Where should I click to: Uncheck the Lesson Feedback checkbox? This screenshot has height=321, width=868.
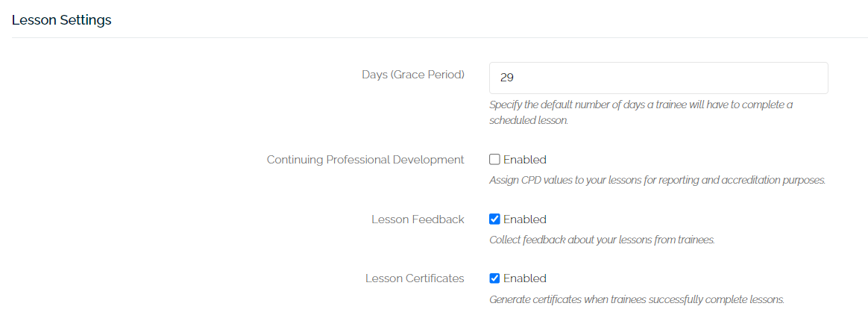[494, 219]
